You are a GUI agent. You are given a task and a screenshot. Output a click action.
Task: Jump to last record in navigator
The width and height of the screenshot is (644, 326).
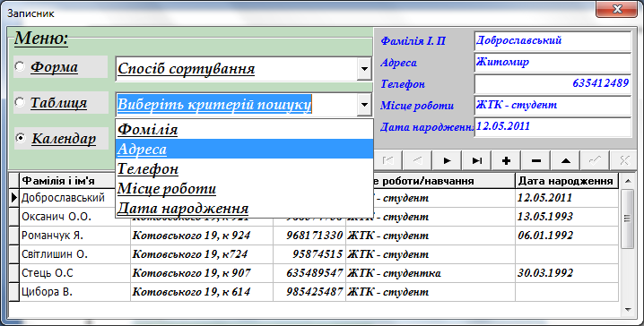476,160
